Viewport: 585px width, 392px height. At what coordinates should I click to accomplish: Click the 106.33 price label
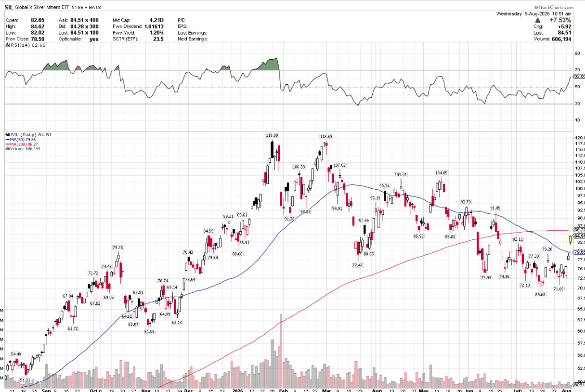(x=299, y=167)
